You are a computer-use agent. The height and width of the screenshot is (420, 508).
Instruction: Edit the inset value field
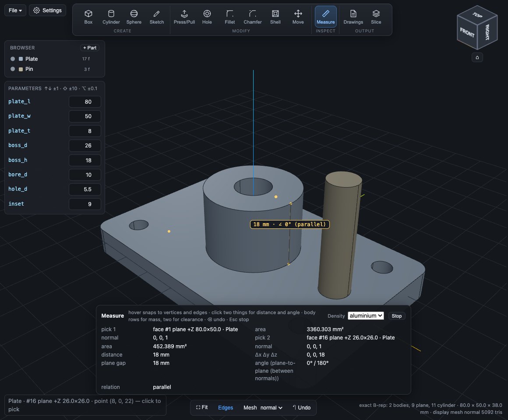coord(85,204)
